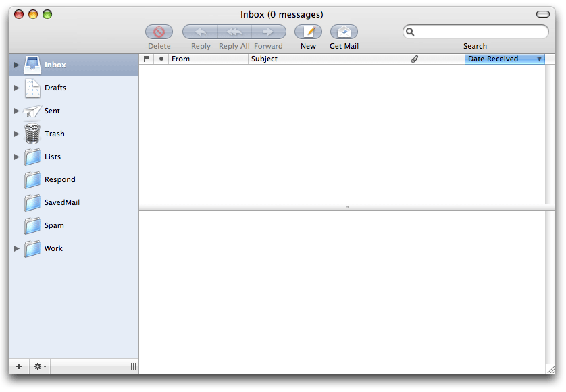Image resolution: width=566 pixels, height=392 pixels.
Task: Click the SavedMail folder icon
Action: (32, 202)
